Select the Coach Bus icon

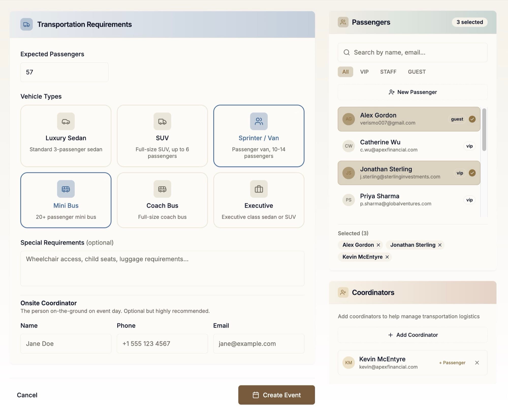(162, 189)
